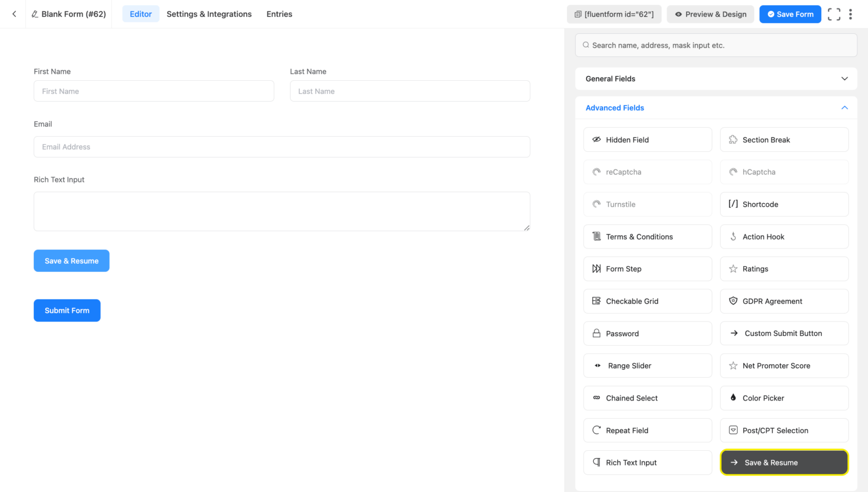Click the Color Picker droplet icon
Image resolution: width=868 pixels, height=492 pixels.
tap(733, 398)
